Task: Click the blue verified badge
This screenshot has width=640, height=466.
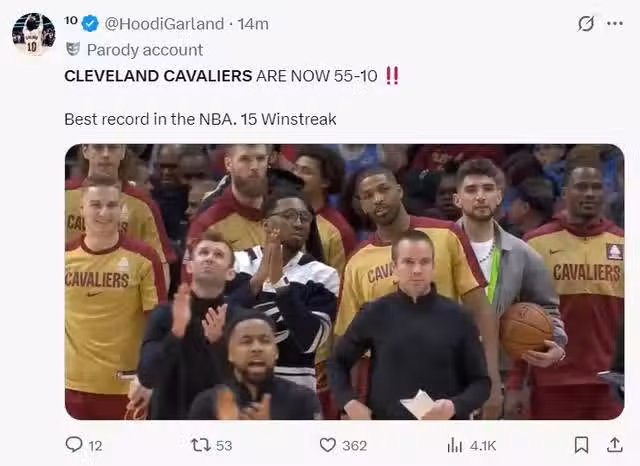Action: [x=90, y=23]
